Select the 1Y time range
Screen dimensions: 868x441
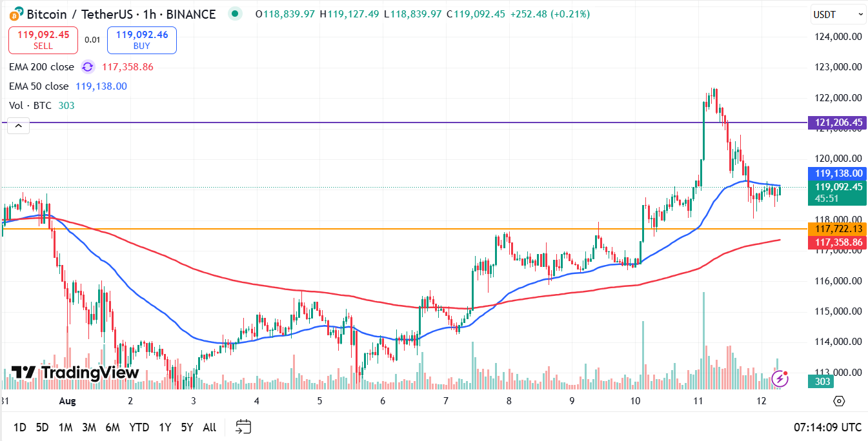[x=165, y=427]
